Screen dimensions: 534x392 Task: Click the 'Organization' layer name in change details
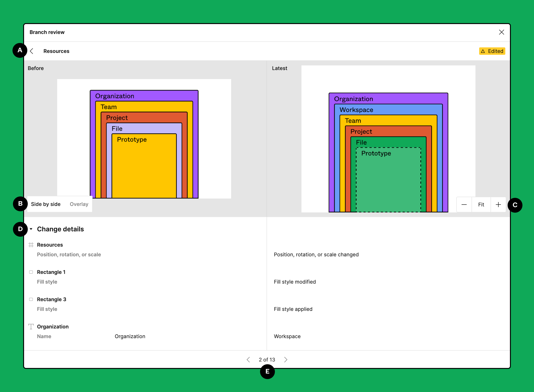pos(53,327)
